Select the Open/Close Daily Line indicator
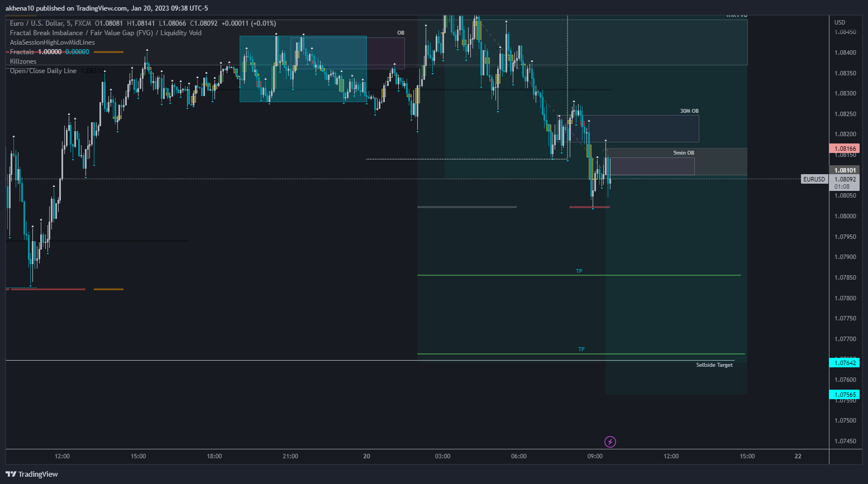Image resolution: width=868 pixels, height=484 pixels. [x=43, y=71]
